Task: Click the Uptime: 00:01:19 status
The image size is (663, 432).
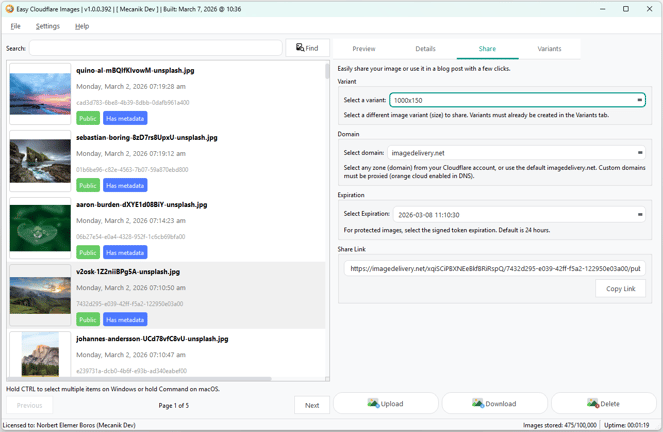Action: point(626,425)
